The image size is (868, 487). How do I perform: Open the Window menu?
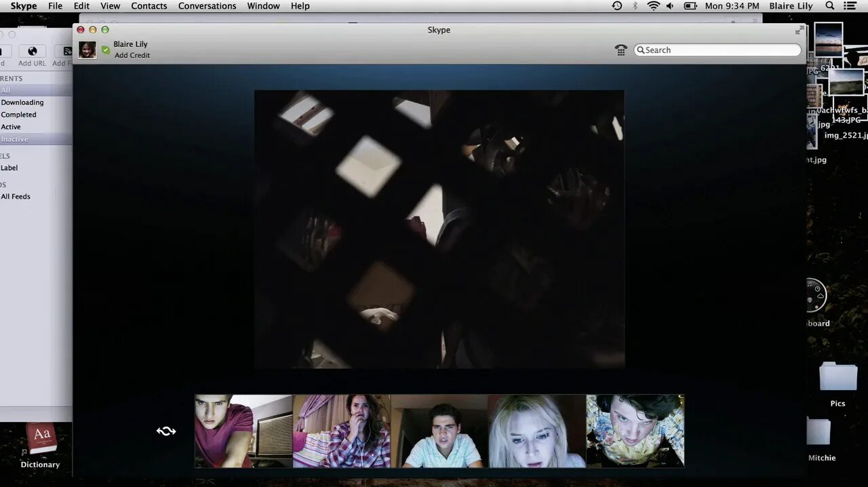tap(263, 6)
